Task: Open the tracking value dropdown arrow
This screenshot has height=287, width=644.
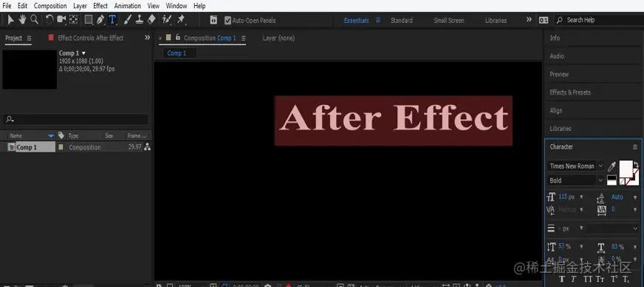Action: click(635, 209)
